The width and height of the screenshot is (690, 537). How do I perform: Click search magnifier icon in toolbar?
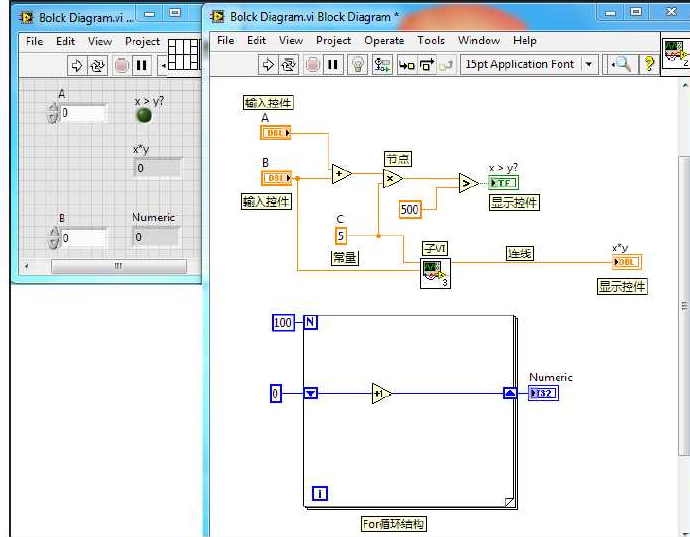[621, 65]
